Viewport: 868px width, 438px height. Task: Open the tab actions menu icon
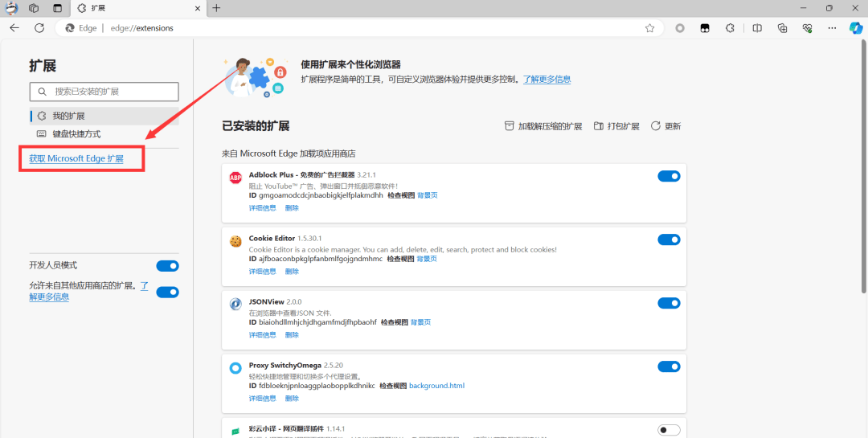point(57,8)
